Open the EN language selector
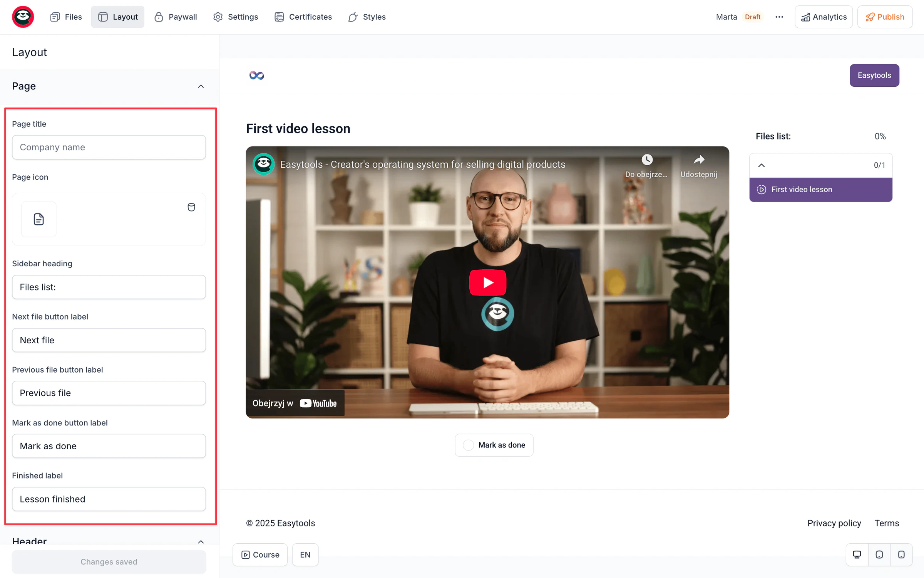This screenshot has width=924, height=578. coord(305,555)
